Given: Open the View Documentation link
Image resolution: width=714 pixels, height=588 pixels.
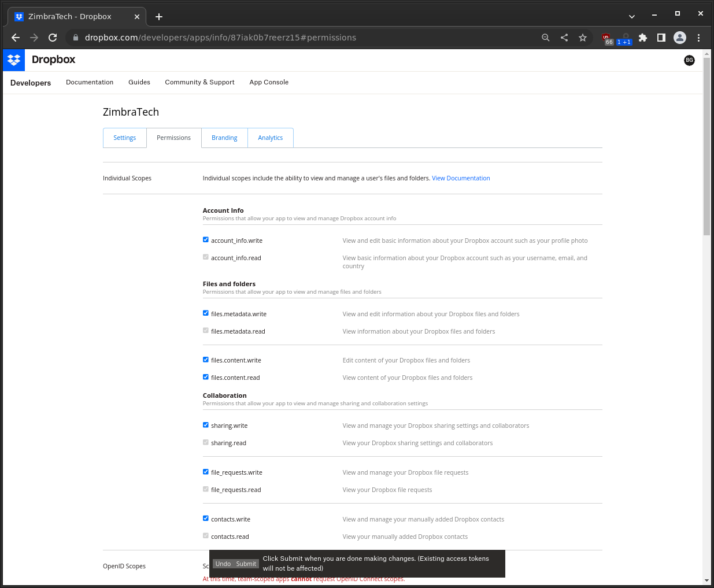Looking at the screenshot, I should 461,178.
